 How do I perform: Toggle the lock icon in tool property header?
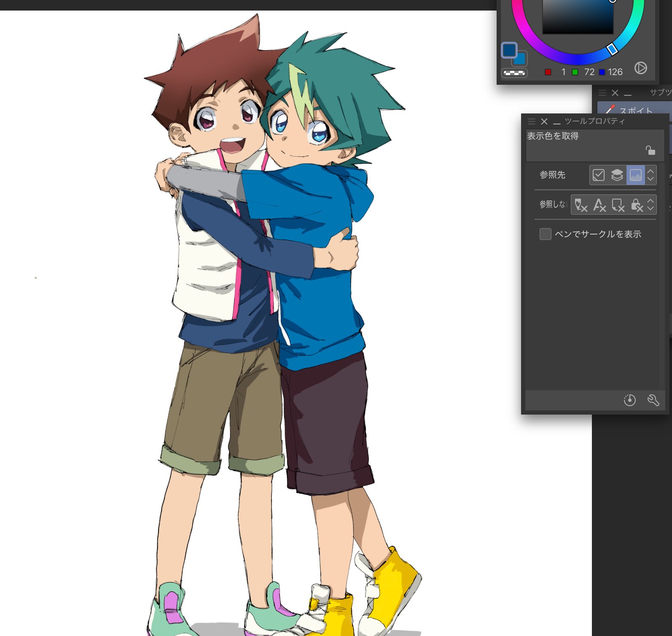(650, 150)
